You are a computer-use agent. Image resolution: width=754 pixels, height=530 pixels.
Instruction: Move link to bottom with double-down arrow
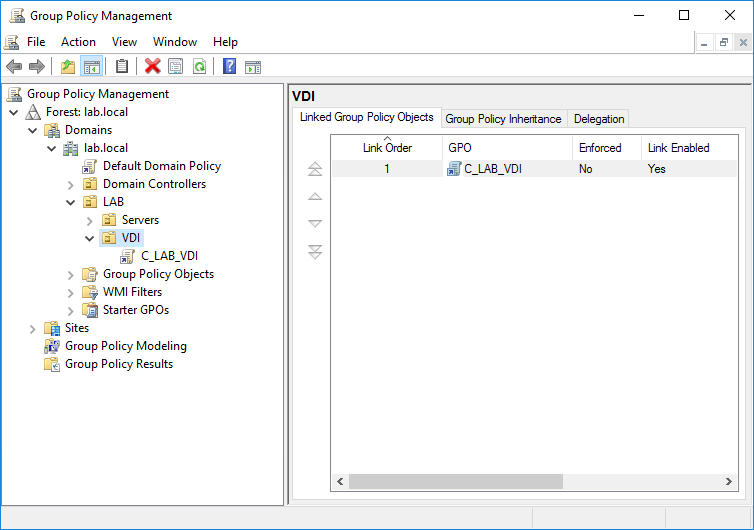coord(315,252)
